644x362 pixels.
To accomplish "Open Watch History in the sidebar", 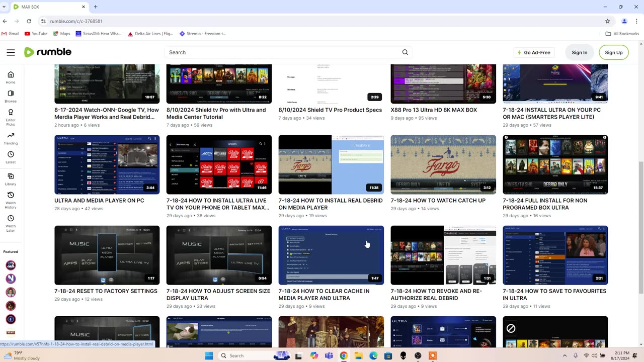I will (x=11, y=200).
